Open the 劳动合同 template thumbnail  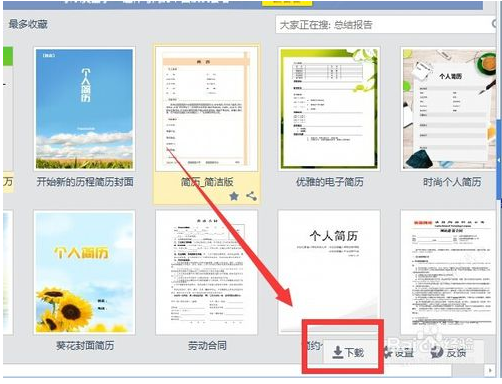[207, 272]
